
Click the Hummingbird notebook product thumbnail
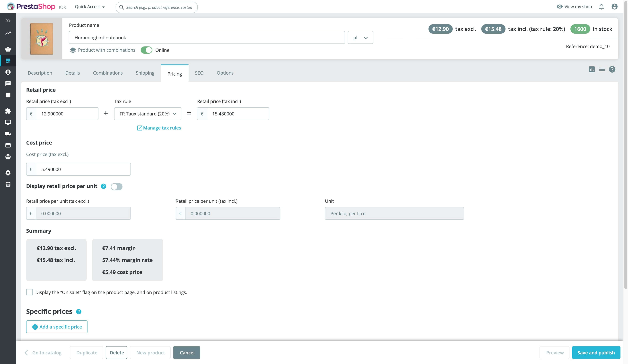[42, 39]
